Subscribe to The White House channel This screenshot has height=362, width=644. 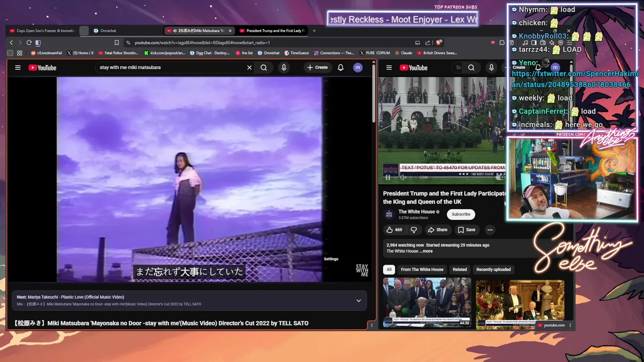[461, 214]
